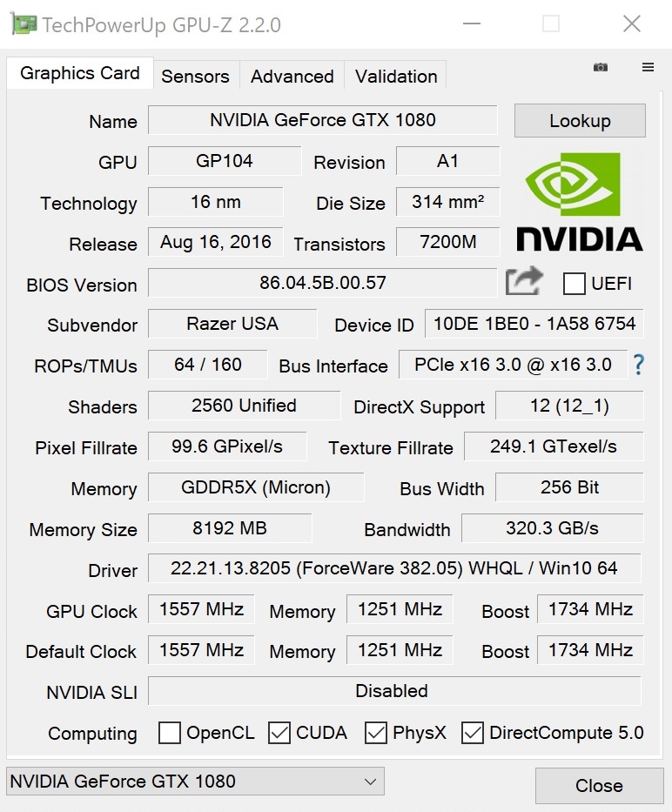Open the NVIDIA GeForce GTX 1080 dropdown
The image size is (672, 812).
pyautogui.click(x=195, y=781)
